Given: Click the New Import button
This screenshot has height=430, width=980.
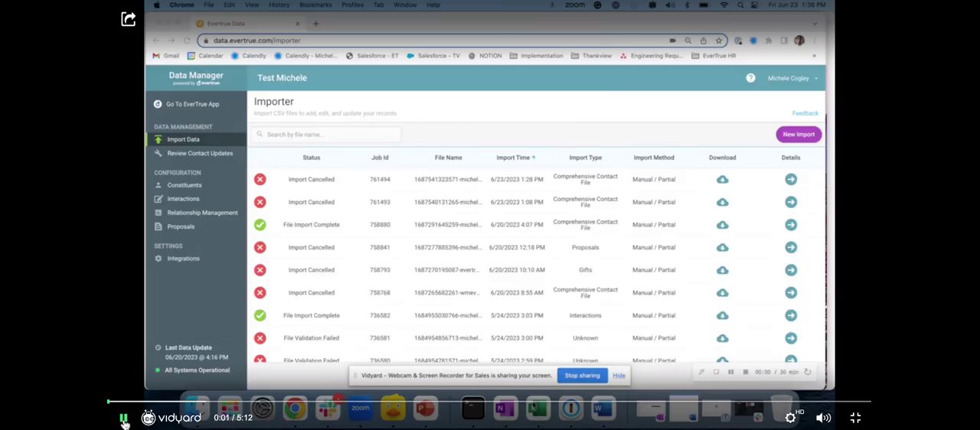Looking at the screenshot, I should 799,134.
